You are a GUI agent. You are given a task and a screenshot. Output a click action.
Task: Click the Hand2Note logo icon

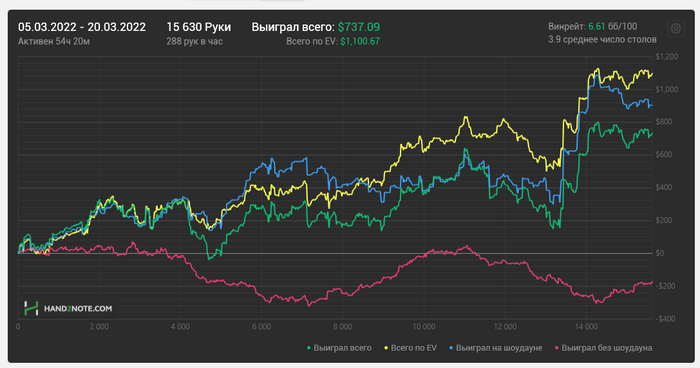tap(31, 308)
